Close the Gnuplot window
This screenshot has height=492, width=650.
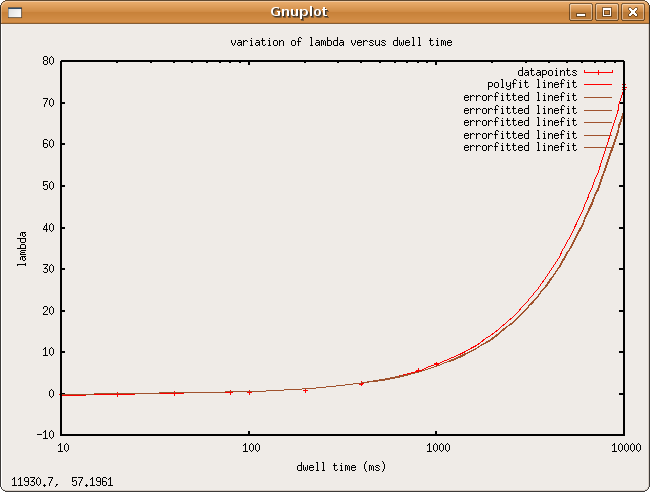[x=632, y=12]
